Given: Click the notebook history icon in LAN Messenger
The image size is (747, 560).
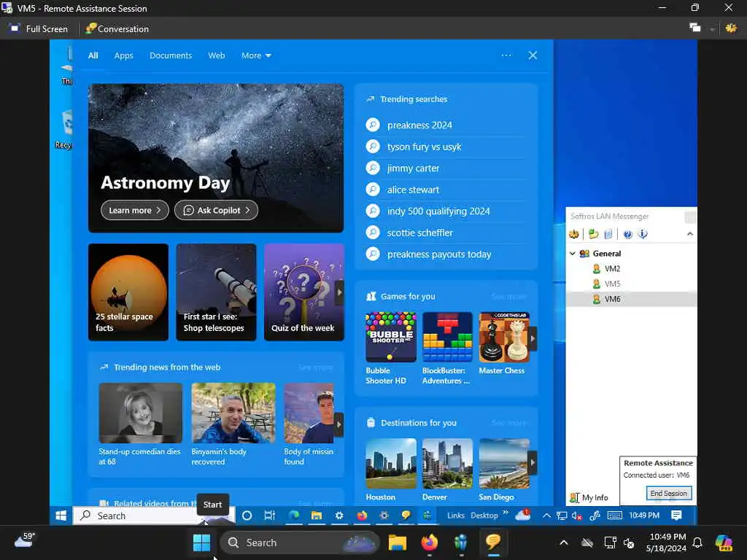Looking at the screenshot, I should point(608,234).
